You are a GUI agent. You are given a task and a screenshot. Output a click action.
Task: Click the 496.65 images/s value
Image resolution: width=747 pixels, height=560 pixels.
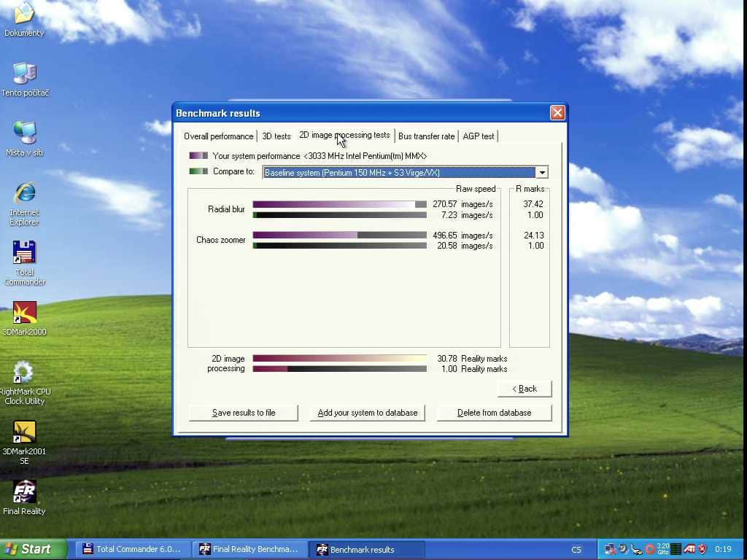462,236
